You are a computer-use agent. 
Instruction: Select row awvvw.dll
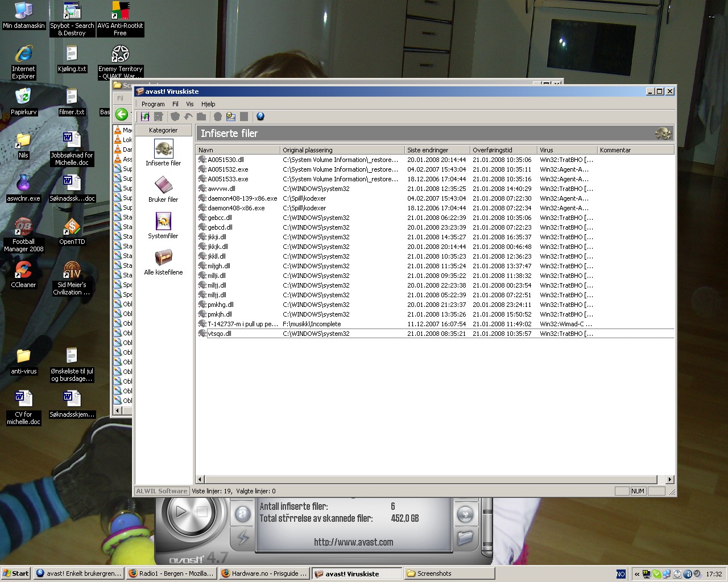pos(435,189)
